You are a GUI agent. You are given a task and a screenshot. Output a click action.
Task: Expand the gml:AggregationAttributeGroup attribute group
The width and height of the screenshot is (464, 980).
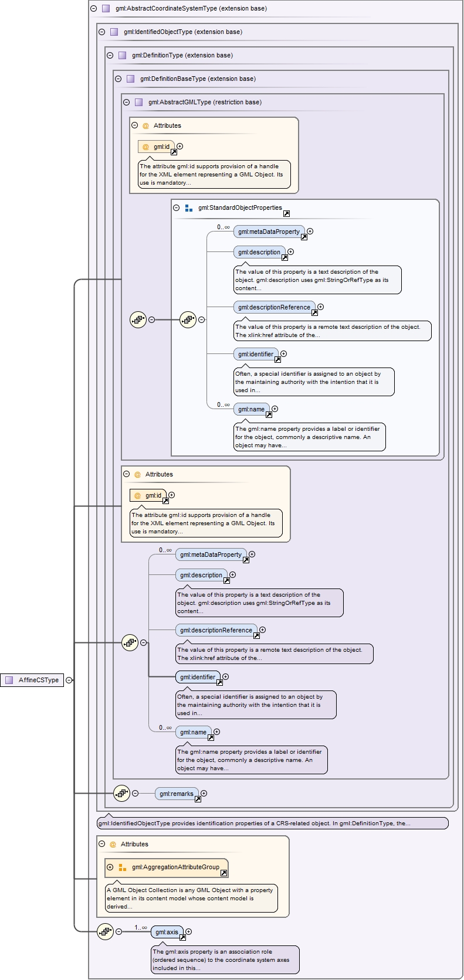point(110,867)
